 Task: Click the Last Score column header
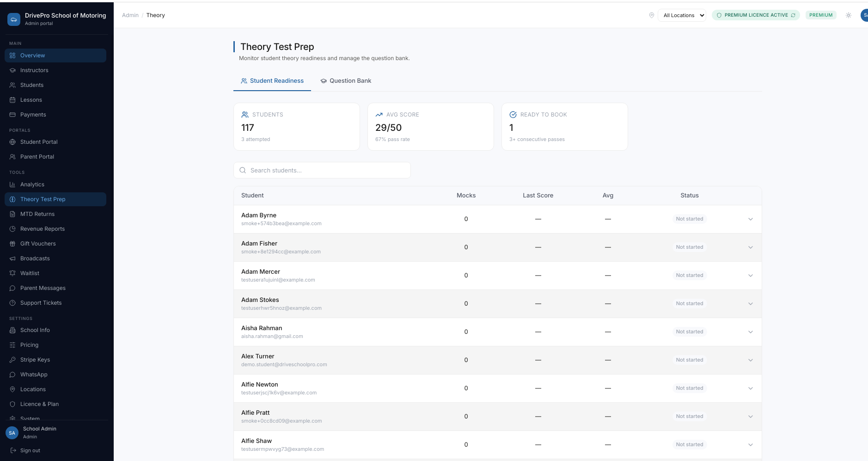coord(538,196)
